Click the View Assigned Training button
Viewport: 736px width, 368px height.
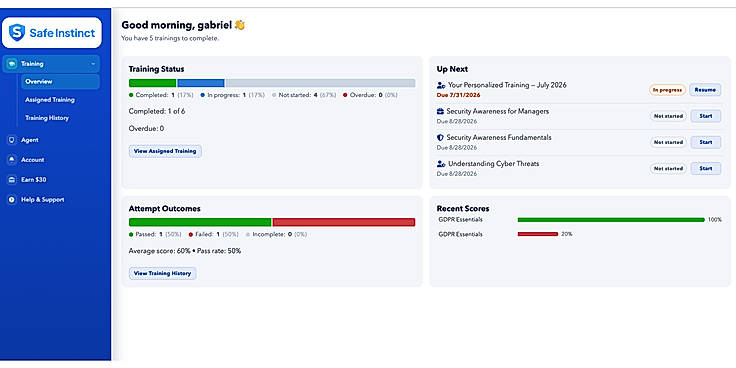click(x=165, y=151)
